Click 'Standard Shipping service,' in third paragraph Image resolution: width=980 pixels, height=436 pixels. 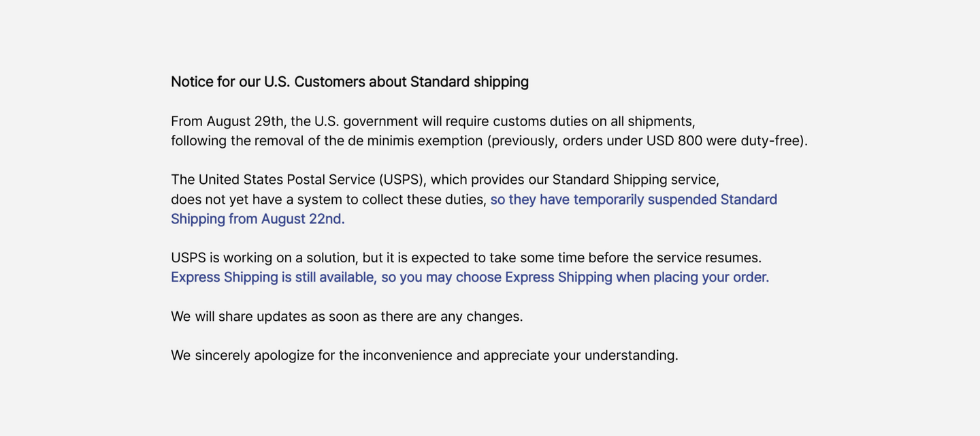coord(636,180)
